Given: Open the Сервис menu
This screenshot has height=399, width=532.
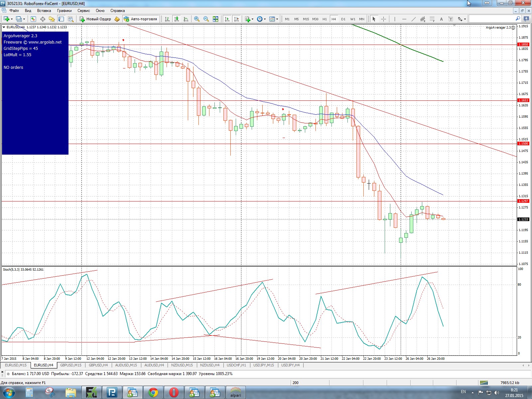Looking at the screenshot, I should point(83,11).
